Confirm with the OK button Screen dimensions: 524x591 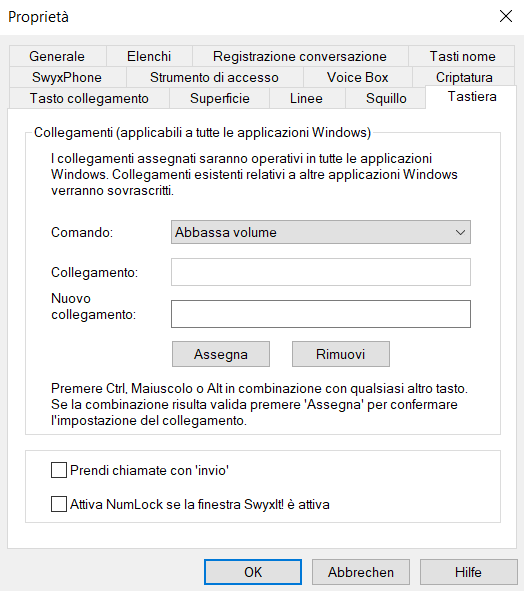pos(253,572)
